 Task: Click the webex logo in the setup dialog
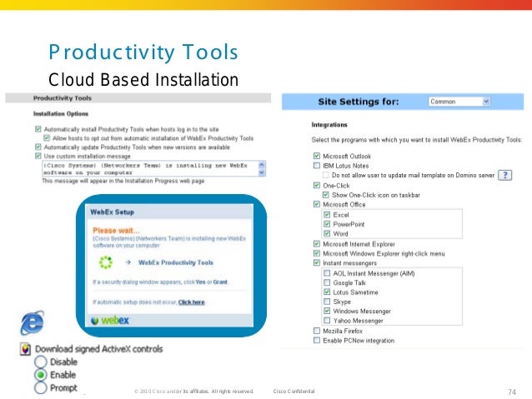tap(110, 320)
